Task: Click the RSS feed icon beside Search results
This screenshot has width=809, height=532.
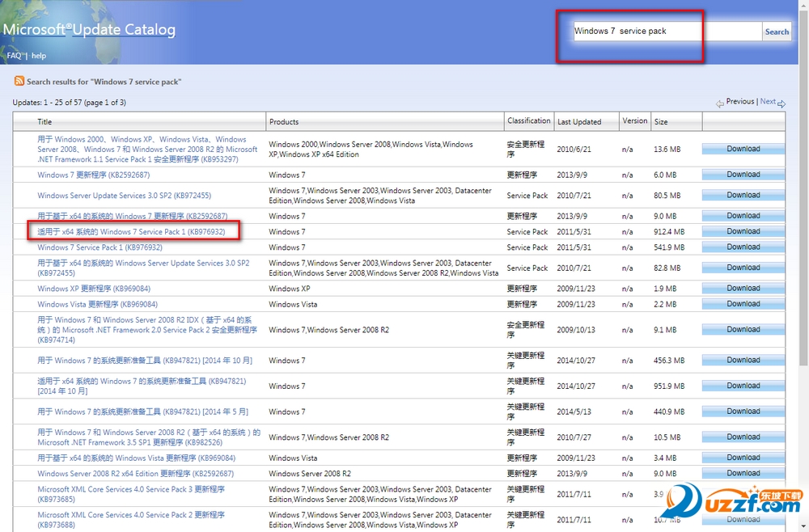Action: (x=19, y=81)
